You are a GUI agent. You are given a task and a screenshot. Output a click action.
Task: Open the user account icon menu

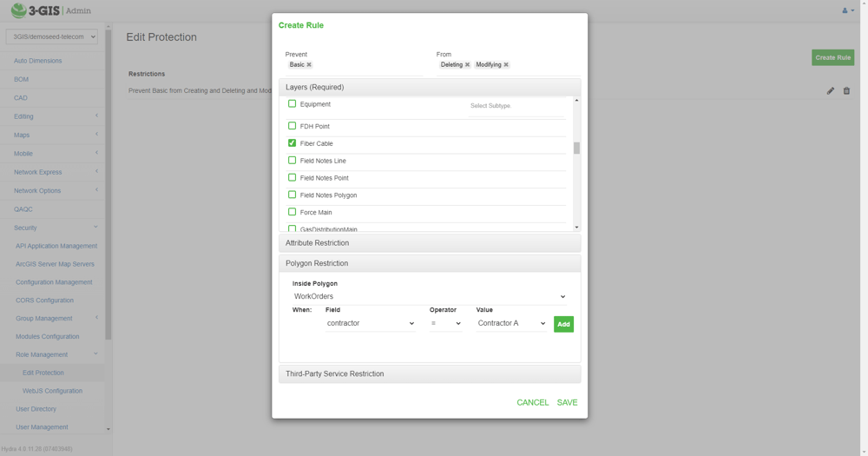point(848,10)
